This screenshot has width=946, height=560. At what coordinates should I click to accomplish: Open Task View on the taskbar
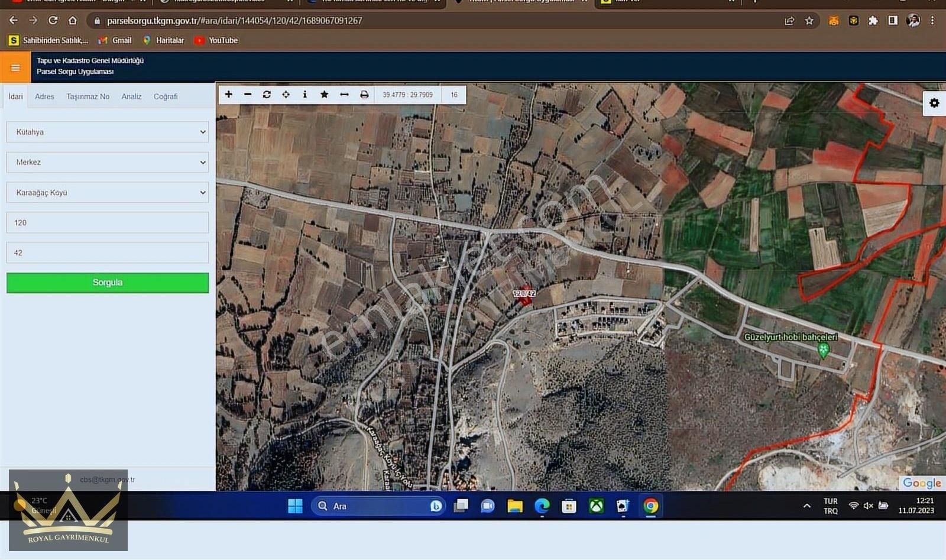tap(461, 506)
